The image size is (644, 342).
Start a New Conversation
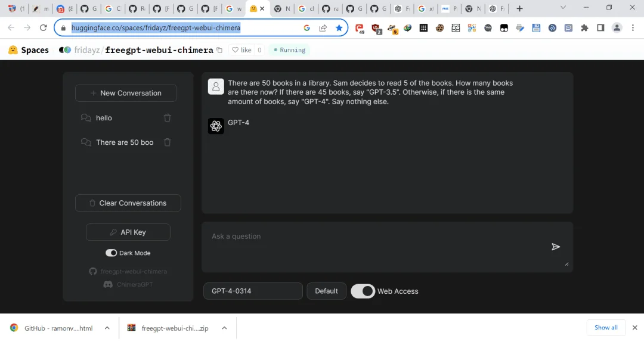click(x=126, y=93)
